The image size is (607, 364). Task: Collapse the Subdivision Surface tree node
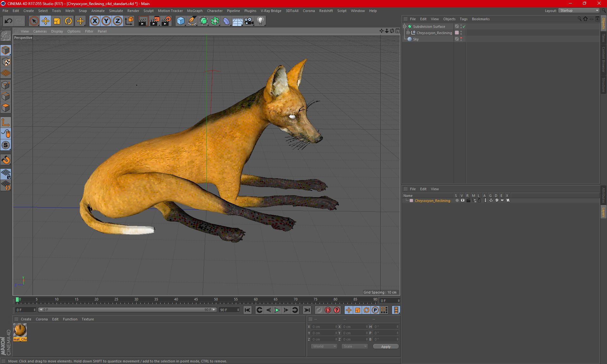[405, 27]
